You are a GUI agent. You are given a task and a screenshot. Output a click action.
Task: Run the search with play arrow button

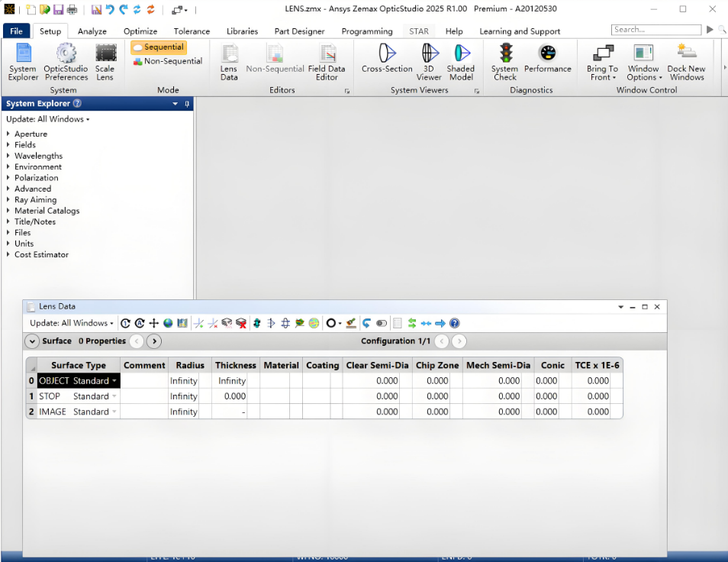pyautogui.click(x=710, y=30)
